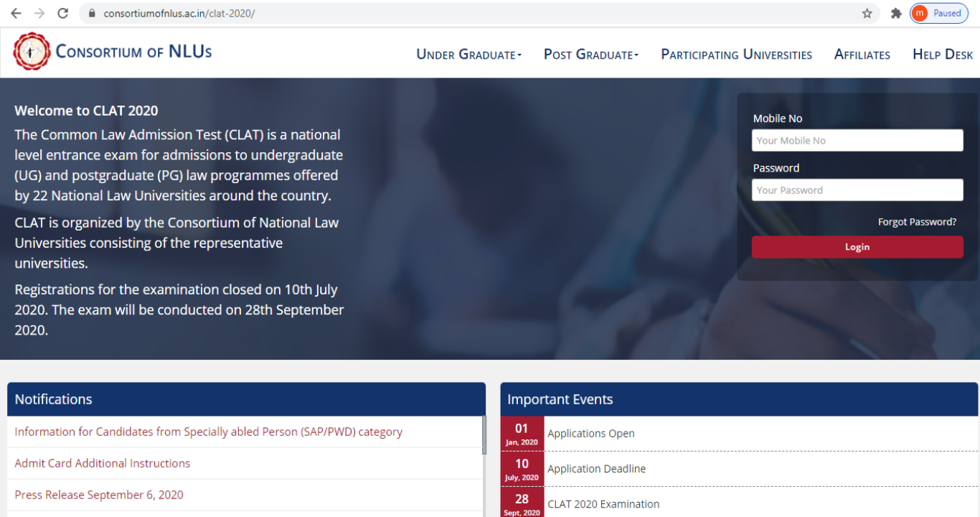This screenshot has height=517, width=980.
Task: Open the Affiliates menu item
Action: click(x=862, y=55)
